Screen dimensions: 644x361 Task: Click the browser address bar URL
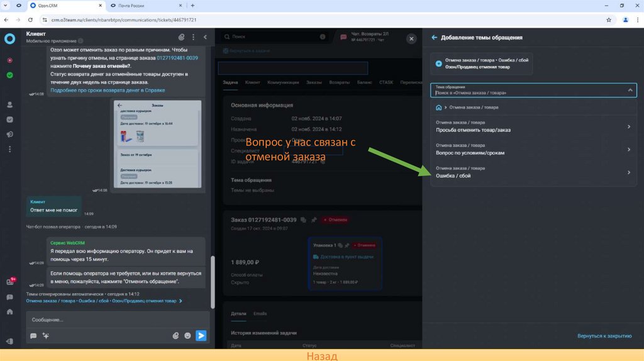124,19
